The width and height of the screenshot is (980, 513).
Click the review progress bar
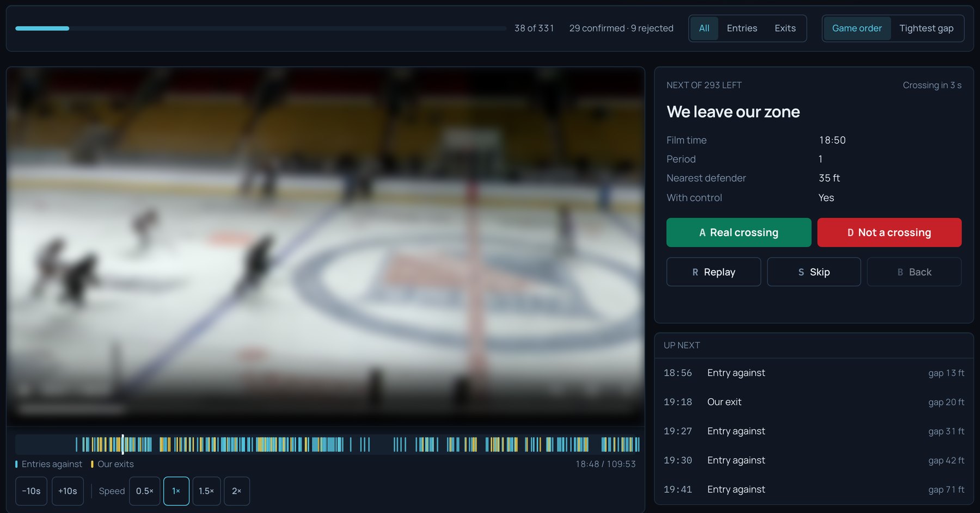[x=261, y=28]
